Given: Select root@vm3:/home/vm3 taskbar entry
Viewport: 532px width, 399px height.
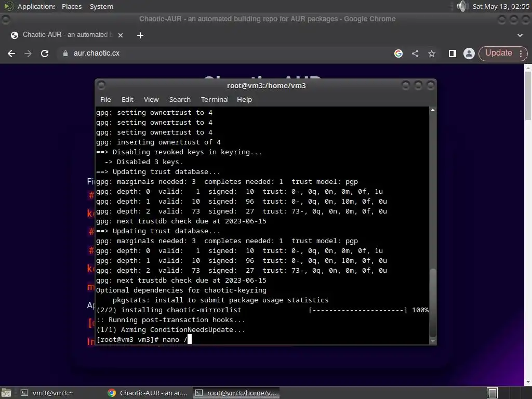Looking at the screenshot, I should tap(236, 393).
